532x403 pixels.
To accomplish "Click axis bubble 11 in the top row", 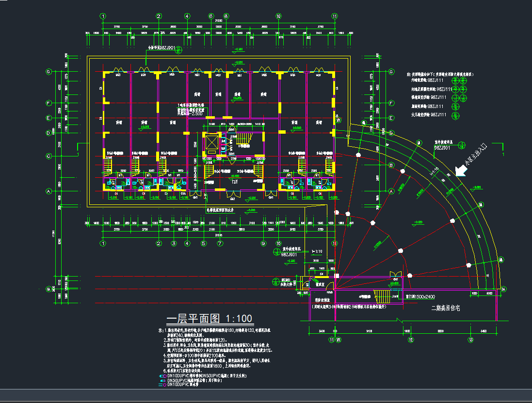I will coord(334,16).
